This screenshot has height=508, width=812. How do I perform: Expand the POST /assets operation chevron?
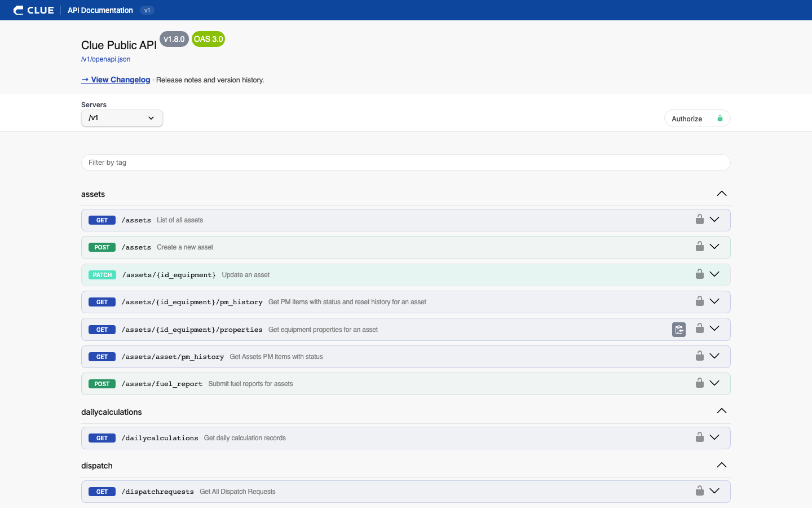(714, 247)
